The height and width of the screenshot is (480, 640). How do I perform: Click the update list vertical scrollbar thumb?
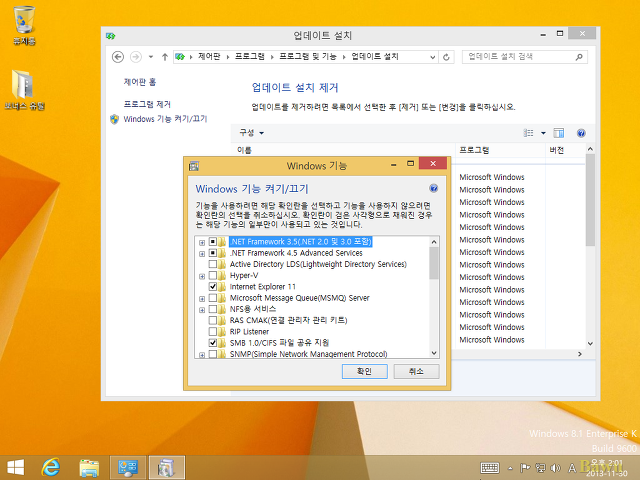[x=590, y=200]
